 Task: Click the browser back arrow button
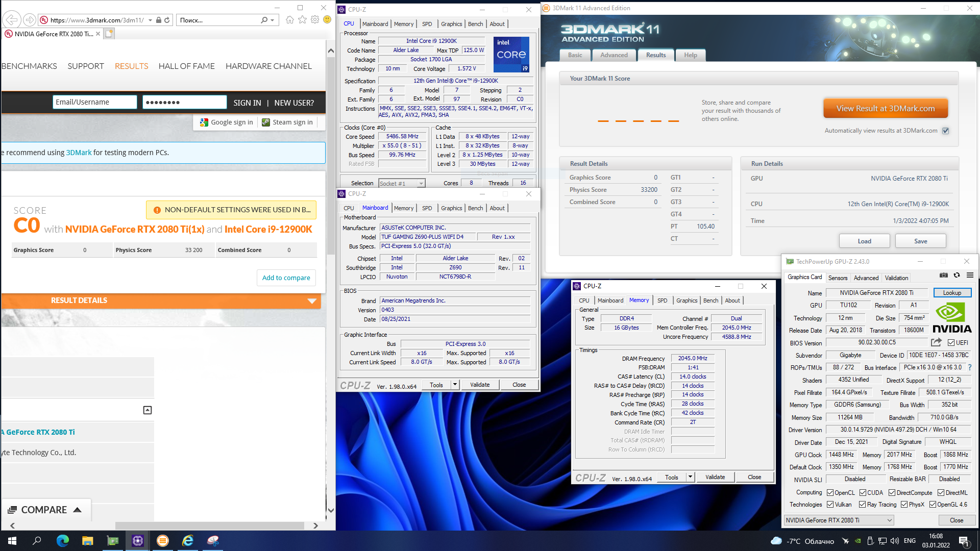[12, 20]
